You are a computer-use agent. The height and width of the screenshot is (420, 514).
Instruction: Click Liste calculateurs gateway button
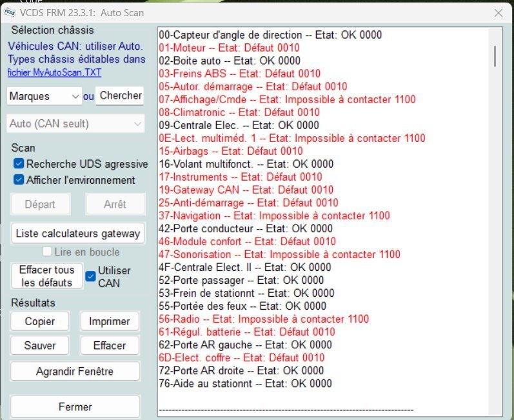click(76, 233)
